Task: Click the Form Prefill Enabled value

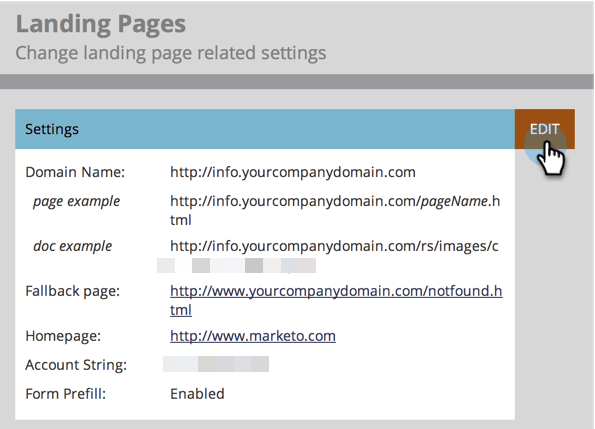Action: 197,394
